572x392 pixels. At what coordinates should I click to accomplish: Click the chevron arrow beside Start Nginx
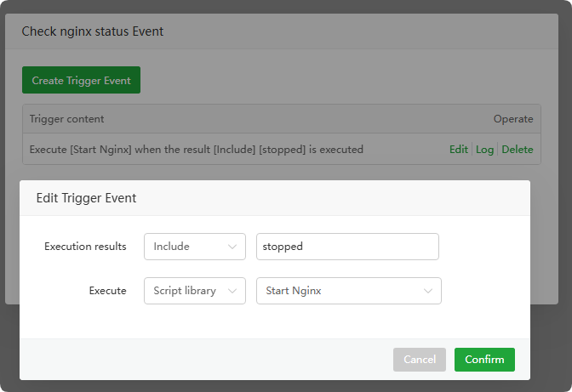tap(427, 291)
